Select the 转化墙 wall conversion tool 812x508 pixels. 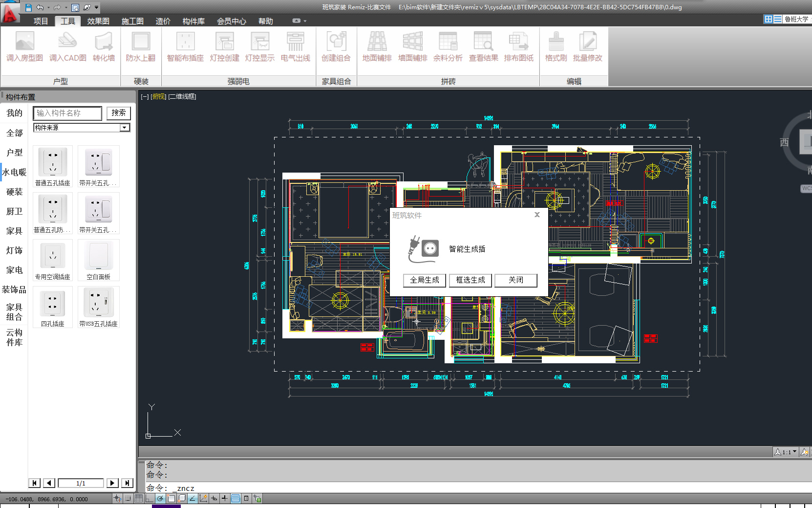tap(104, 47)
